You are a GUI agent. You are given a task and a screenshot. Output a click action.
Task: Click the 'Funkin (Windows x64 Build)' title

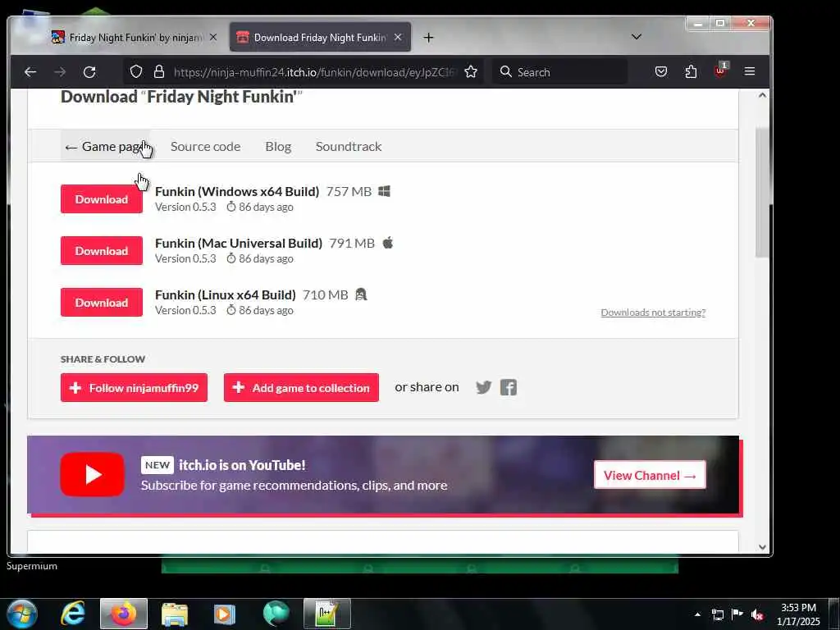click(x=237, y=192)
